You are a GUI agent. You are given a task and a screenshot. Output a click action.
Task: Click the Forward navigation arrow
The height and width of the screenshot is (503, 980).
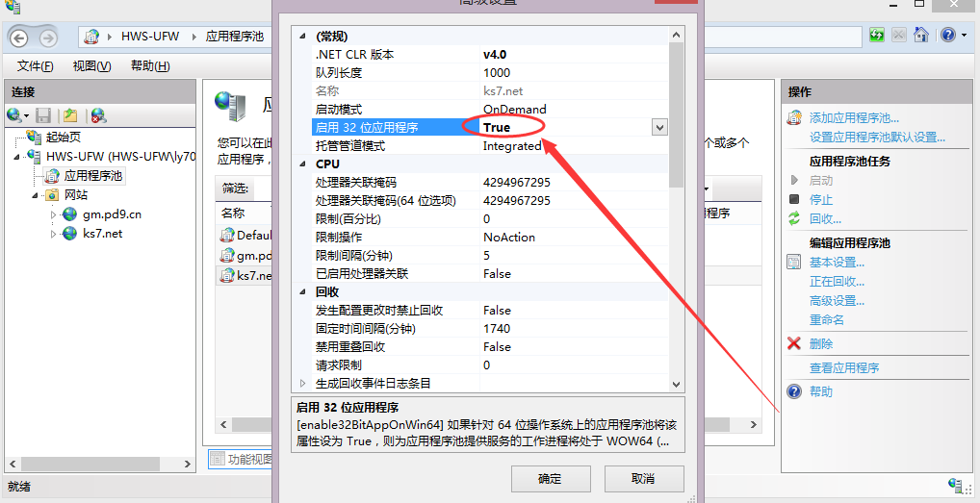coord(48,38)
